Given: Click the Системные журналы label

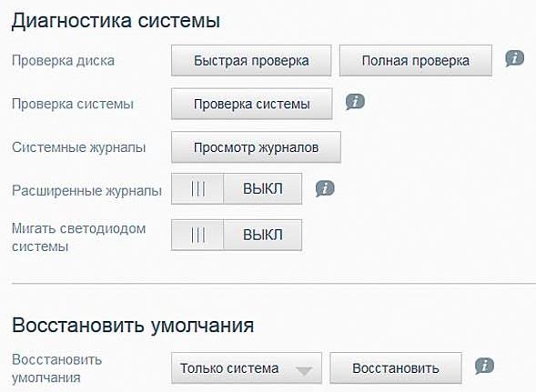Looking at the screenshot, I should click(79, 147).
